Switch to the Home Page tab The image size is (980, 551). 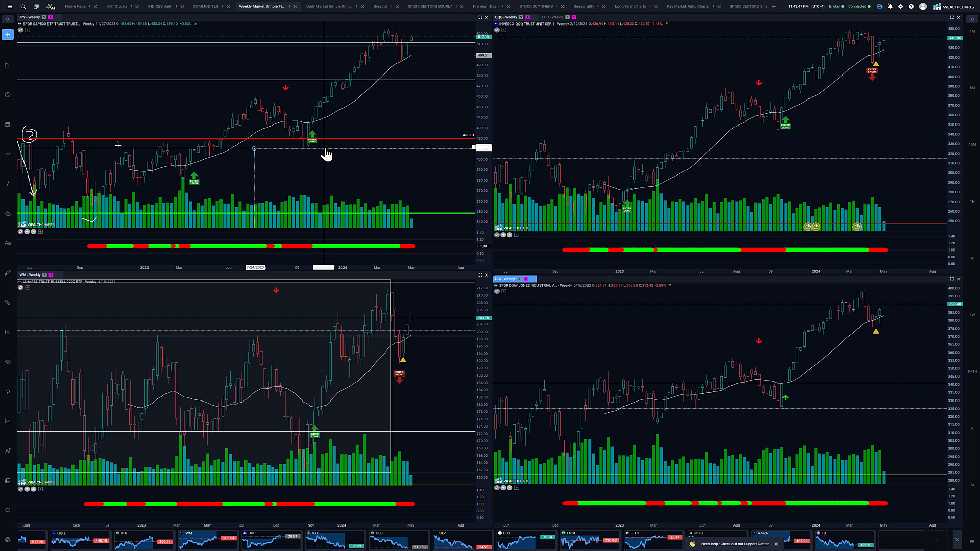click(75, 7)
